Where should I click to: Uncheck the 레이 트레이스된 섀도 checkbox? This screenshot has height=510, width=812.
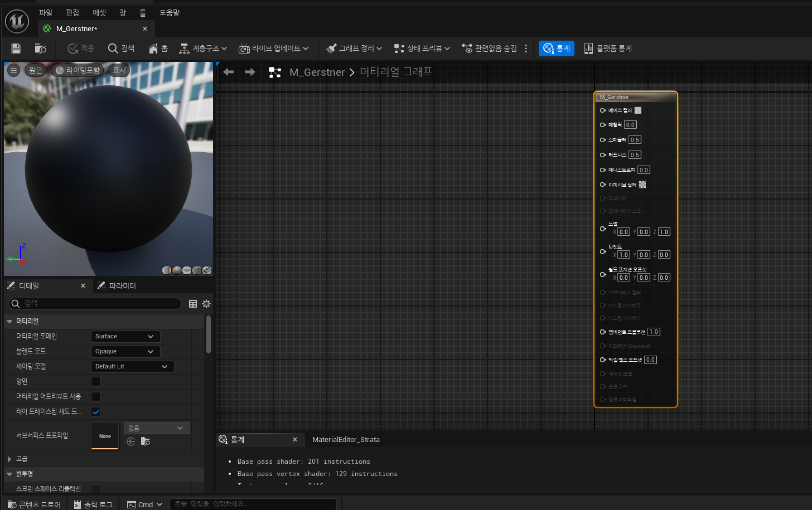(96, 412)
